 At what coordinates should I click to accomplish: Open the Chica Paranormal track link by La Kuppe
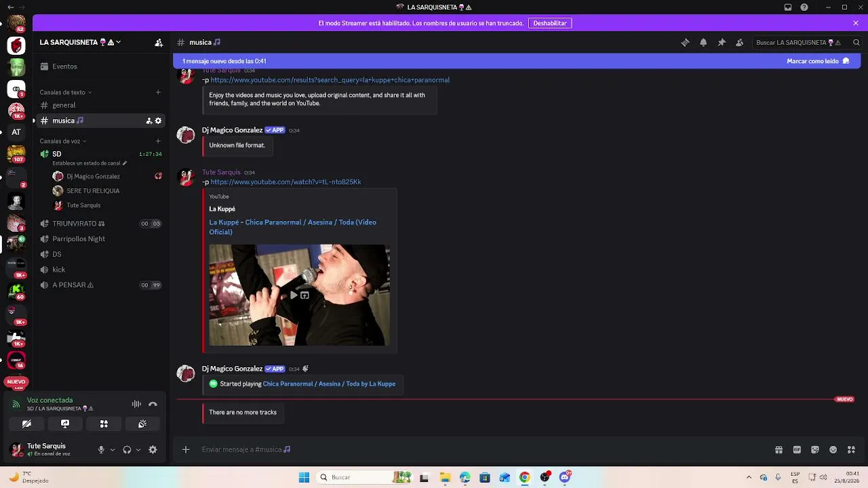pos(329,384)
